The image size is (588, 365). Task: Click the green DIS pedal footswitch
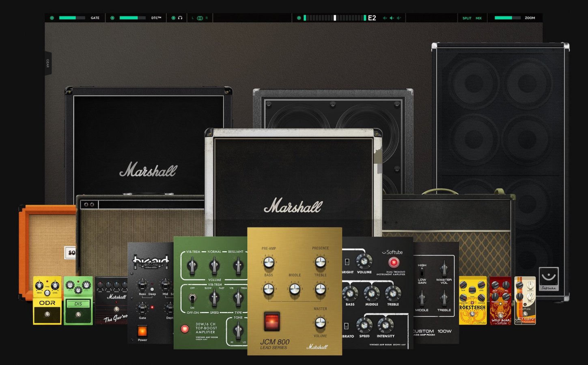[x=78, y=315]
